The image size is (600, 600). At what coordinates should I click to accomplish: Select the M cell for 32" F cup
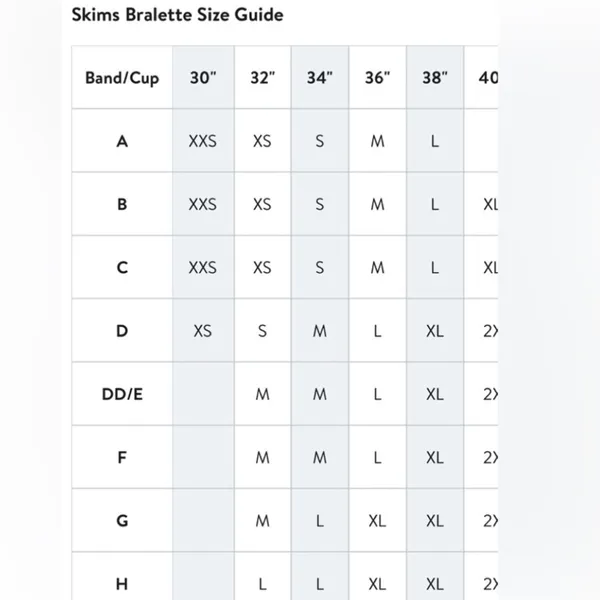[262, 457]
